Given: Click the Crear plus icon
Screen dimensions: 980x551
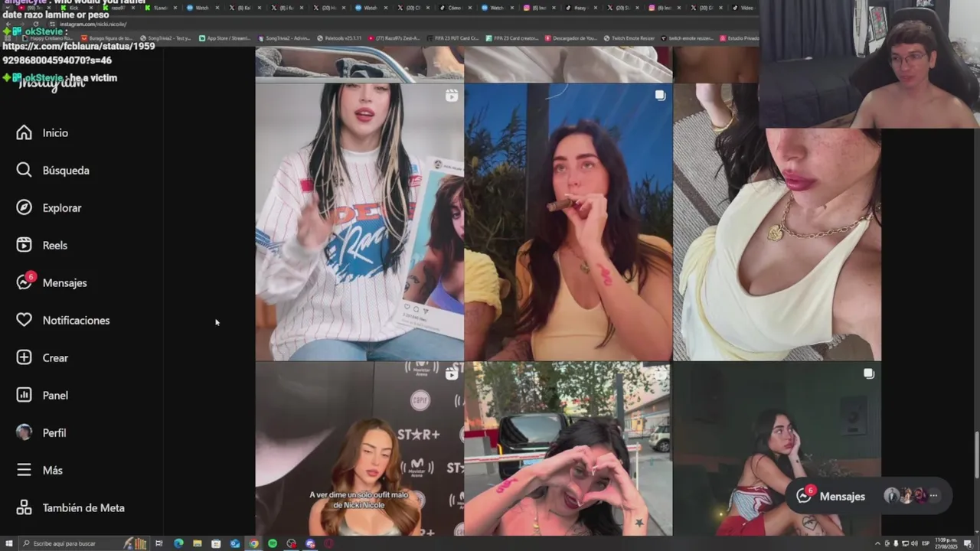Looking at the screenshot, I should point(24,357).
